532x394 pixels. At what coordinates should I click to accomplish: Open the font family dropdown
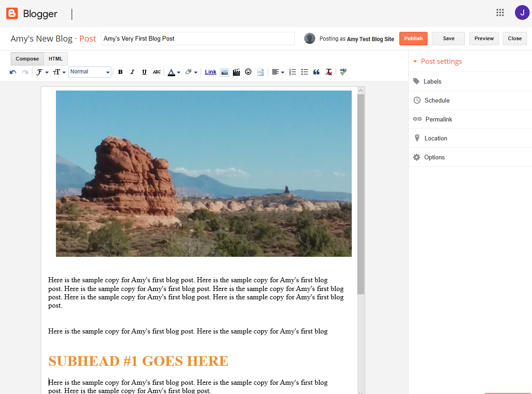click(x=42, y=72)
